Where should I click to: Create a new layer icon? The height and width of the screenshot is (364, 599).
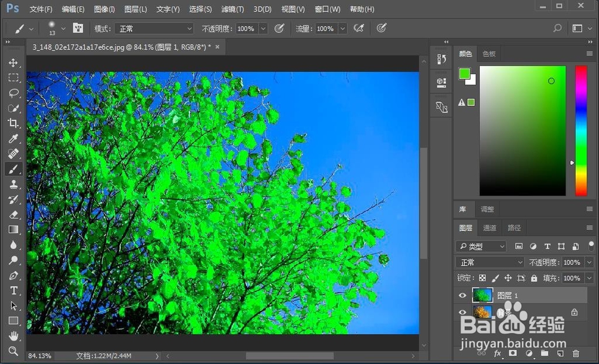click(x=560, y=353)
